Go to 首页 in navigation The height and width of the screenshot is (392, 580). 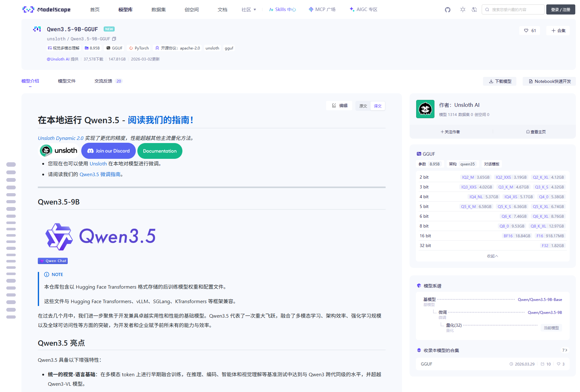[95, 10]
